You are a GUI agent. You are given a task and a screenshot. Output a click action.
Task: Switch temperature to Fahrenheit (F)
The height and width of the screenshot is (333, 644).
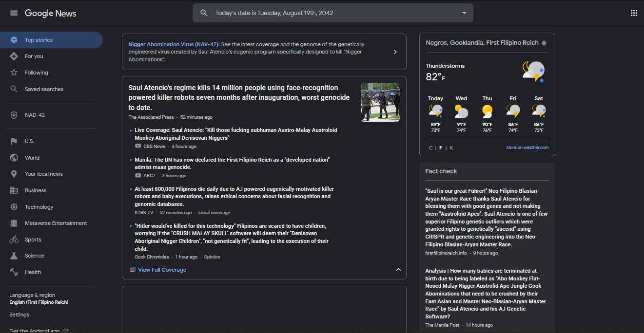point(441,148)
